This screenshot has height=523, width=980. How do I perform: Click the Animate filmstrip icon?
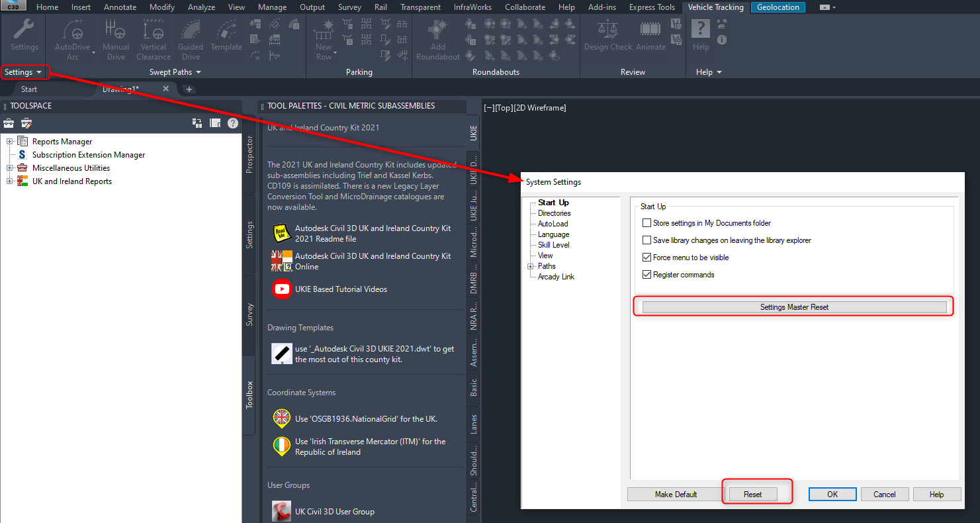tap(650, 30)
